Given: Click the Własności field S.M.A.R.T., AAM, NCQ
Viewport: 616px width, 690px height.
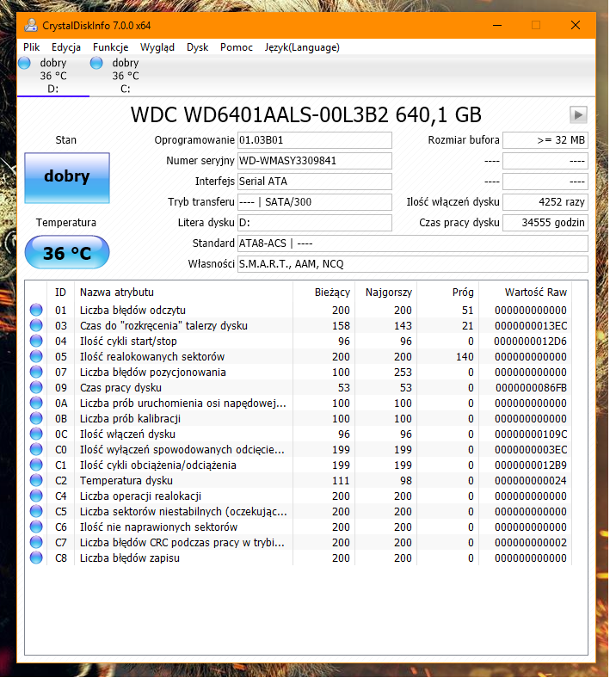Looking at the screenshot, I should 413,264.
